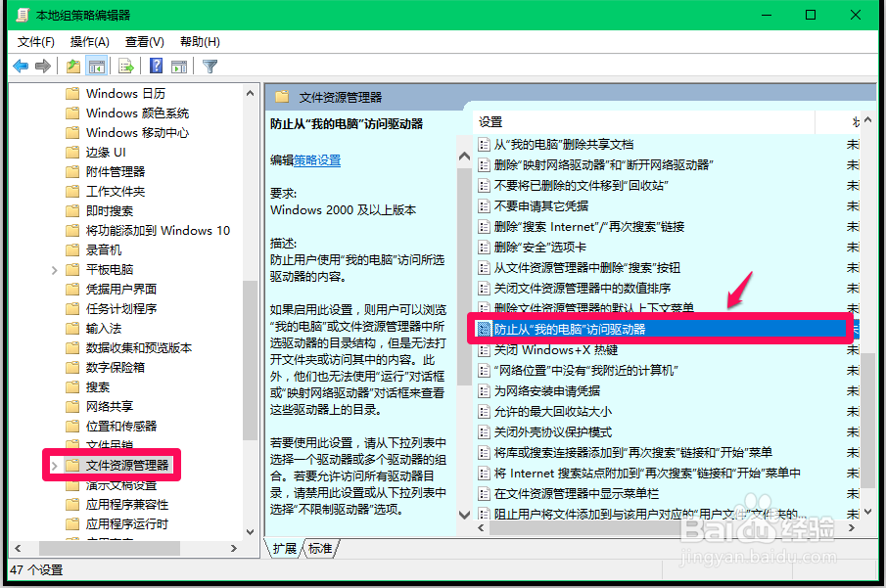Select 不要将已删除的文件移到“回收站” setting
This screenshot has width=886, height=588.
click(x=581, y=185)
